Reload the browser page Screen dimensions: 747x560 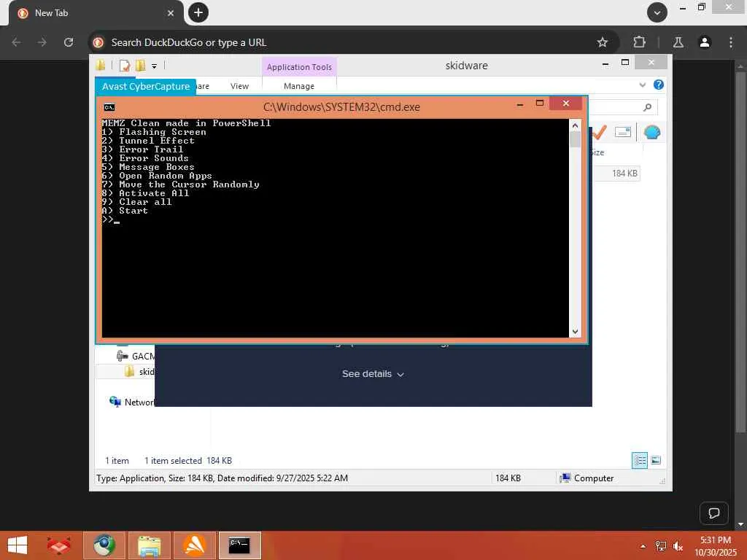click(x=69, y=42)
